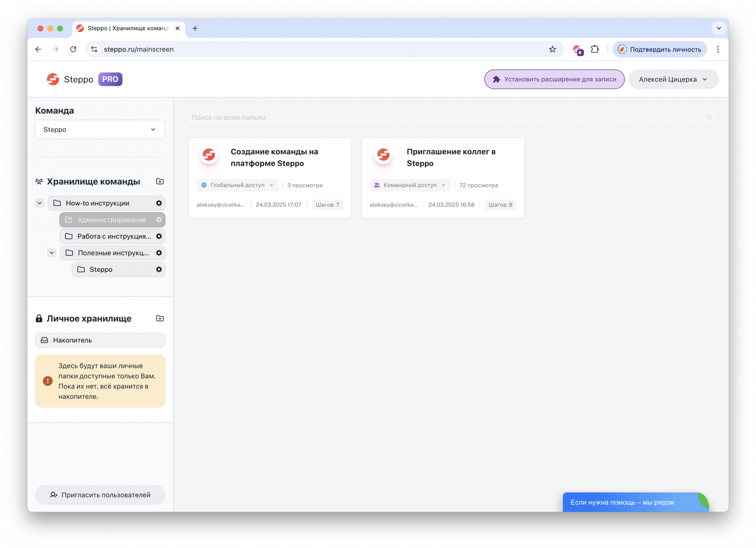Open settings gear for Полезные инструкц... folder
This screenshot has height=548, width=756.
[x=158, y=252]
